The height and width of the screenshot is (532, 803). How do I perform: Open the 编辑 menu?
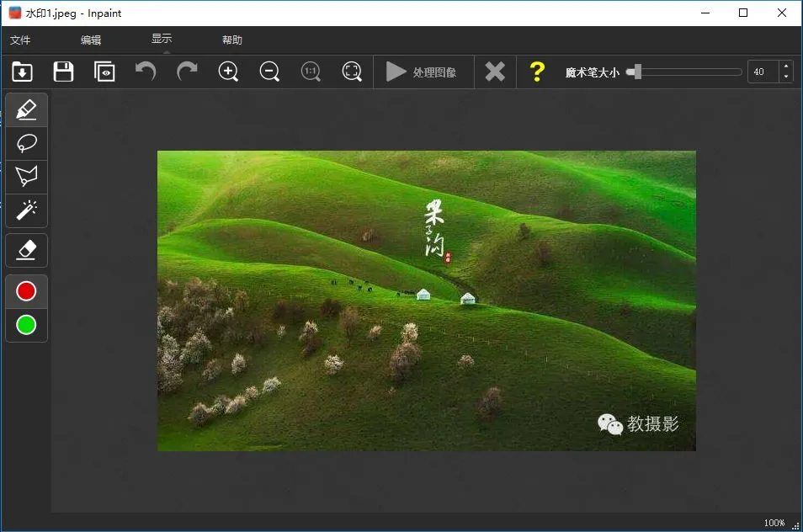[91, 40]
